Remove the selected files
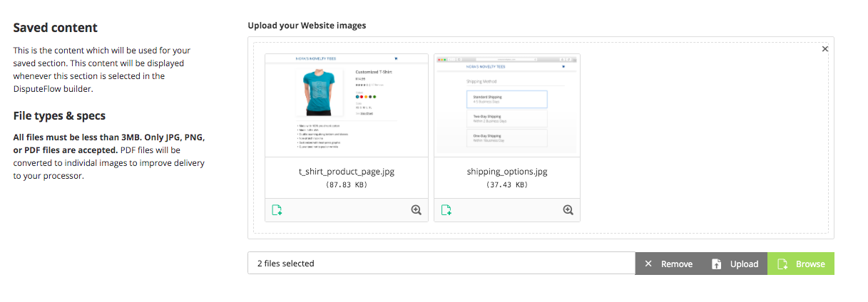The image size is (868, 302). [668, 264]
